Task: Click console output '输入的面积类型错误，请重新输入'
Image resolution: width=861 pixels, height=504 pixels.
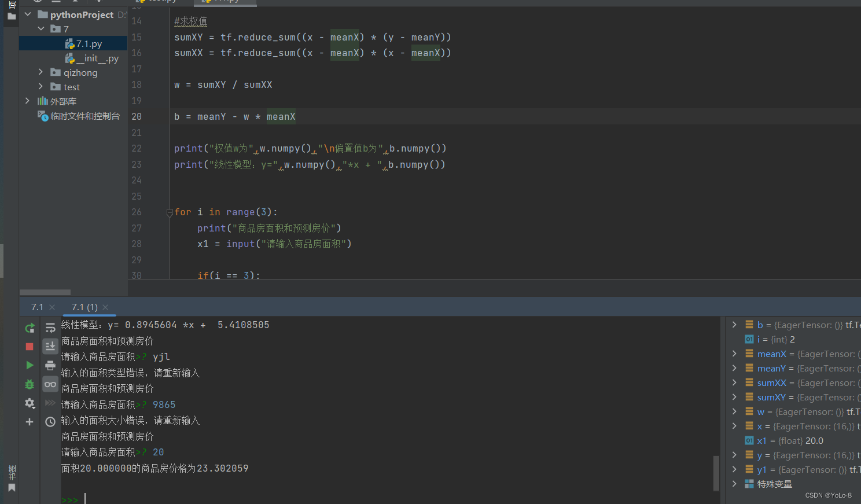Action: click(x=131, y=373)
